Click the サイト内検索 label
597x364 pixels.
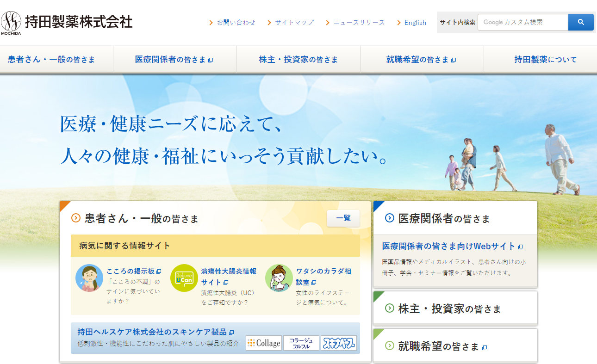coord(457,22)
